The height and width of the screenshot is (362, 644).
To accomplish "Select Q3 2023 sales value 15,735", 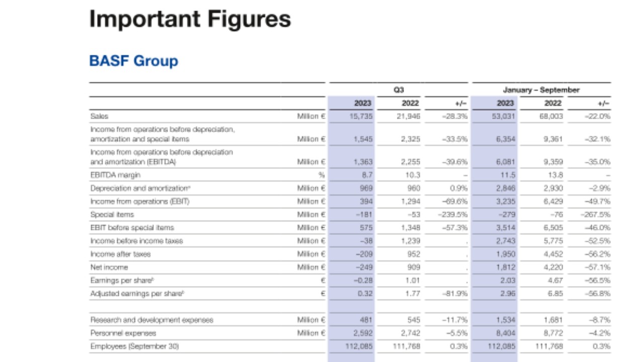I will point(360,116).
